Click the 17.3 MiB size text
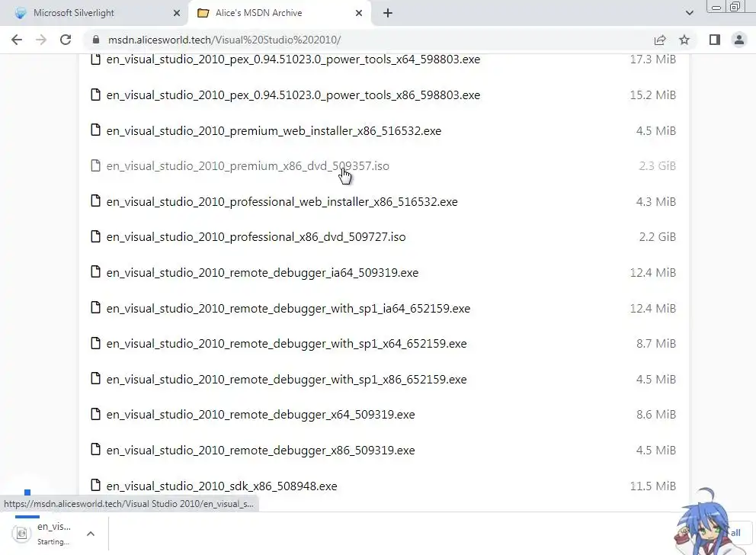 tap(653, 59)
